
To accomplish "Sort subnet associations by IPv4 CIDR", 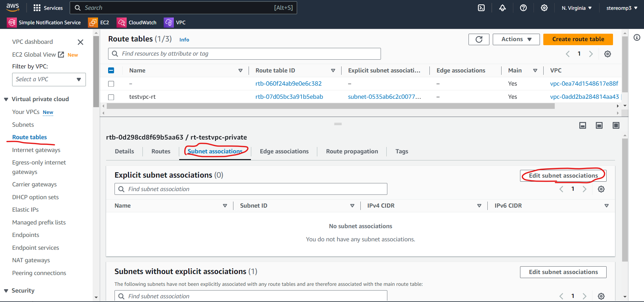I will [x=479, y=206].
